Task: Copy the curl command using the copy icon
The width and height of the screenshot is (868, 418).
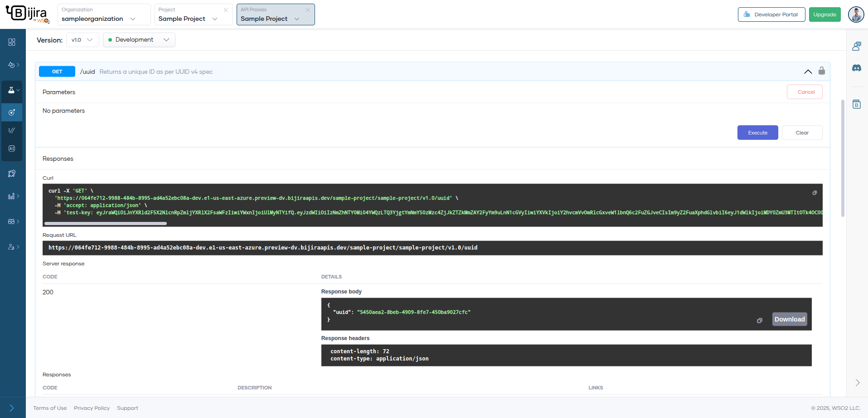Action: coord(814,193)
